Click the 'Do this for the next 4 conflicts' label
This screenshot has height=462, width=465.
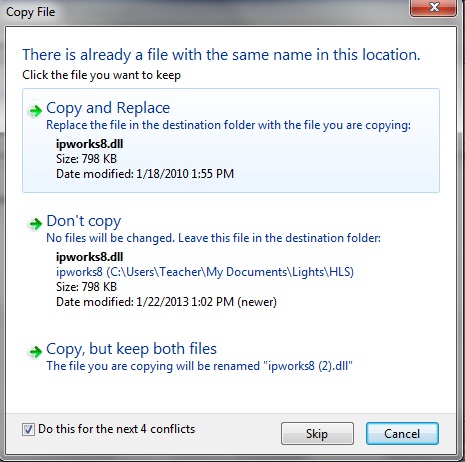116,429
